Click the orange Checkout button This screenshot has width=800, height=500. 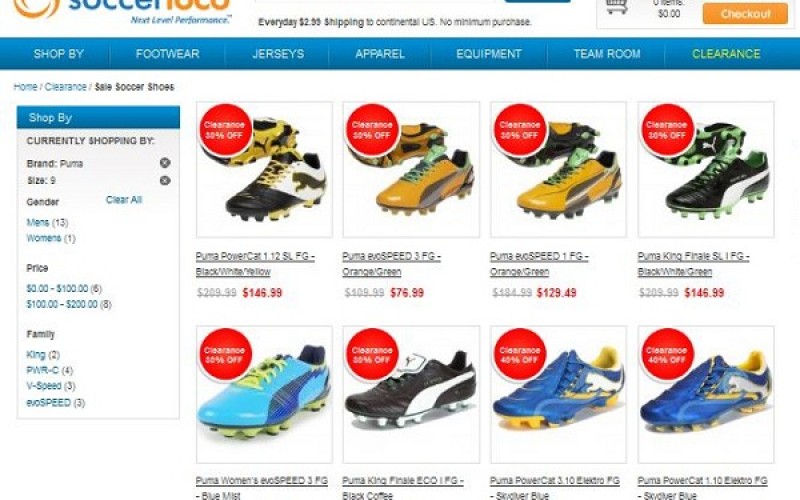point(745,14)
